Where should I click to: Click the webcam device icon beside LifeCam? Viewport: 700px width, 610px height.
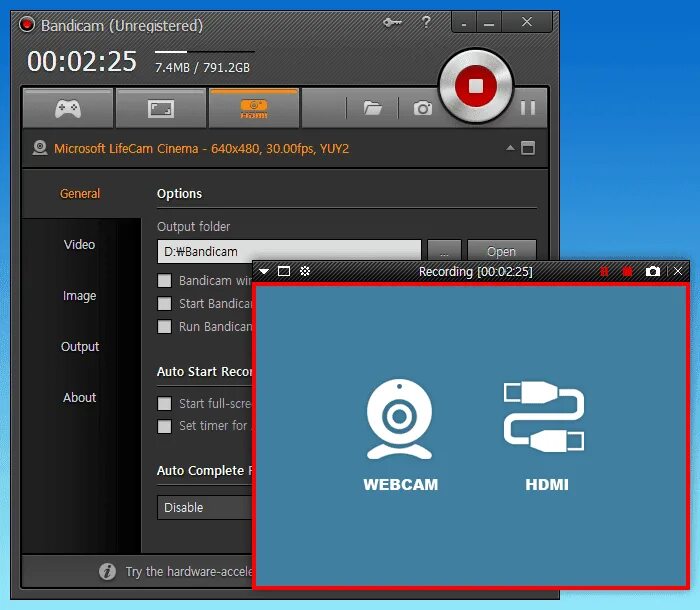[40, 148]
